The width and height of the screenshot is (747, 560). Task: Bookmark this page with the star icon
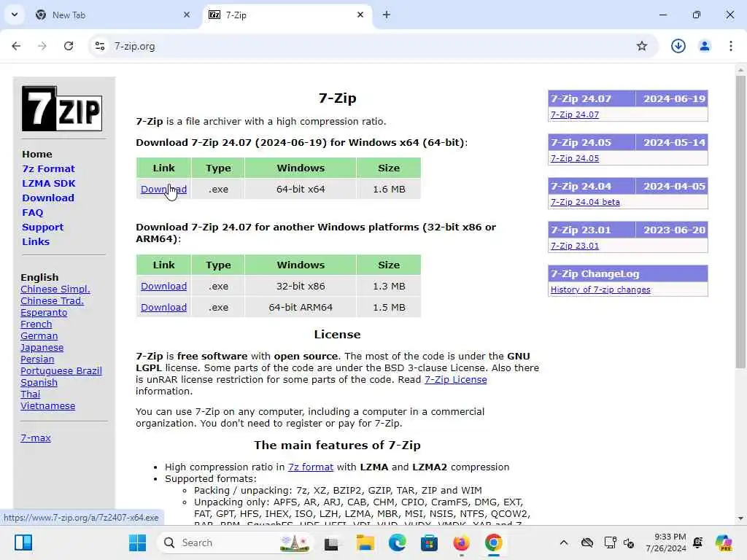[642, 46]
